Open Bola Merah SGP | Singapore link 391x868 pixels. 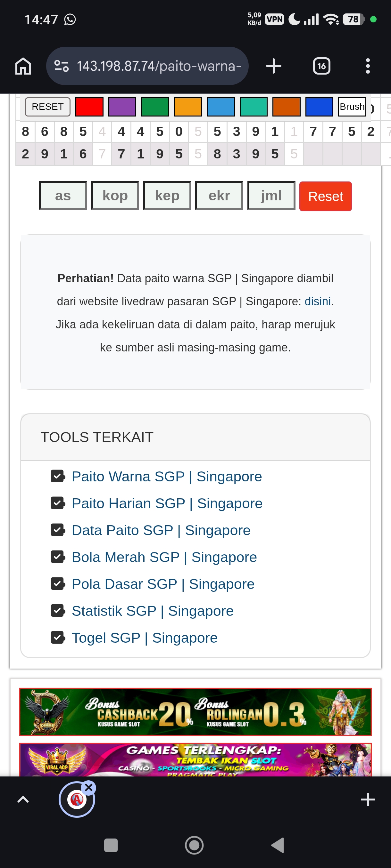pyautogui.click(x=164, y=557)
